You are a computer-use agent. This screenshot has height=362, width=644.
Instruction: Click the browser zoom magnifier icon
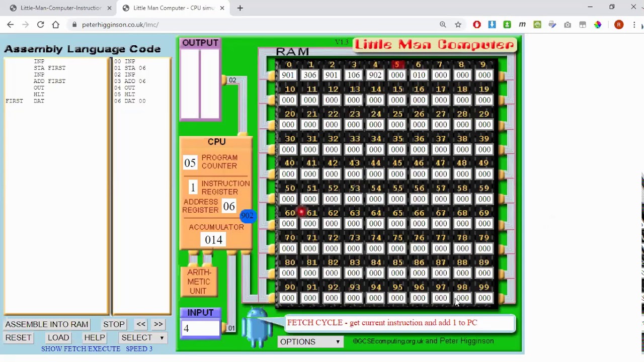click(443, 25)
